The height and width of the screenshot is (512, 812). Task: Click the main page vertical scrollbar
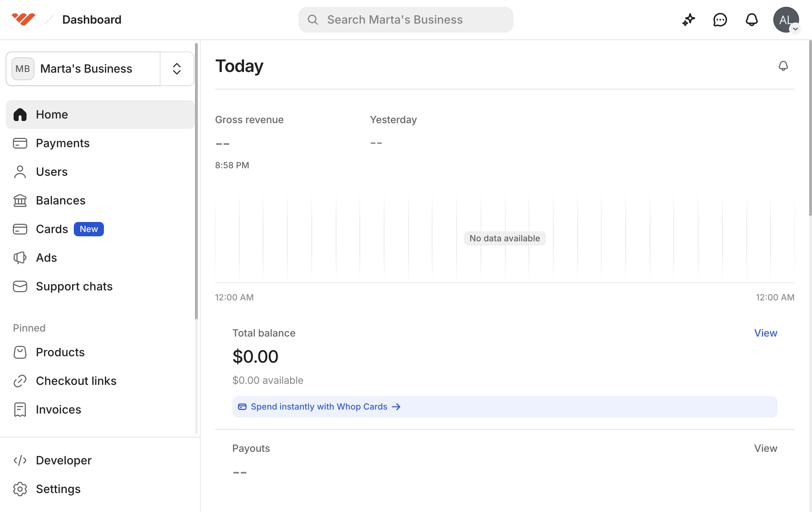810,128
